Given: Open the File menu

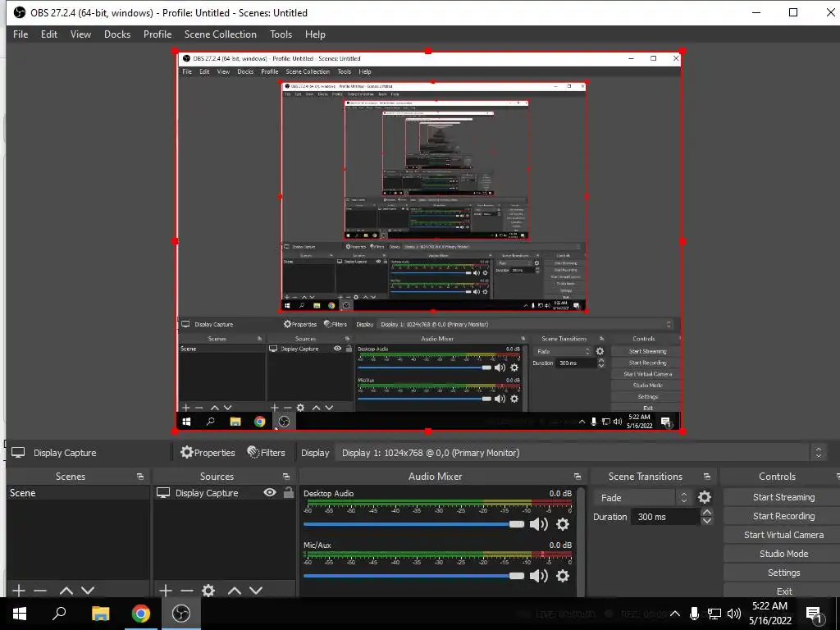Looking at the screenshot, I should click(x=21, y=34).
